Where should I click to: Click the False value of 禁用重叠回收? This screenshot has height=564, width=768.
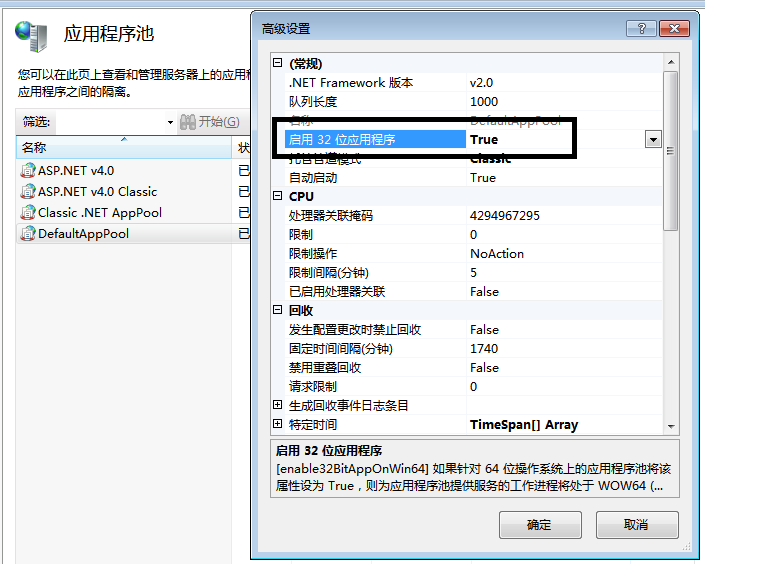484,368
